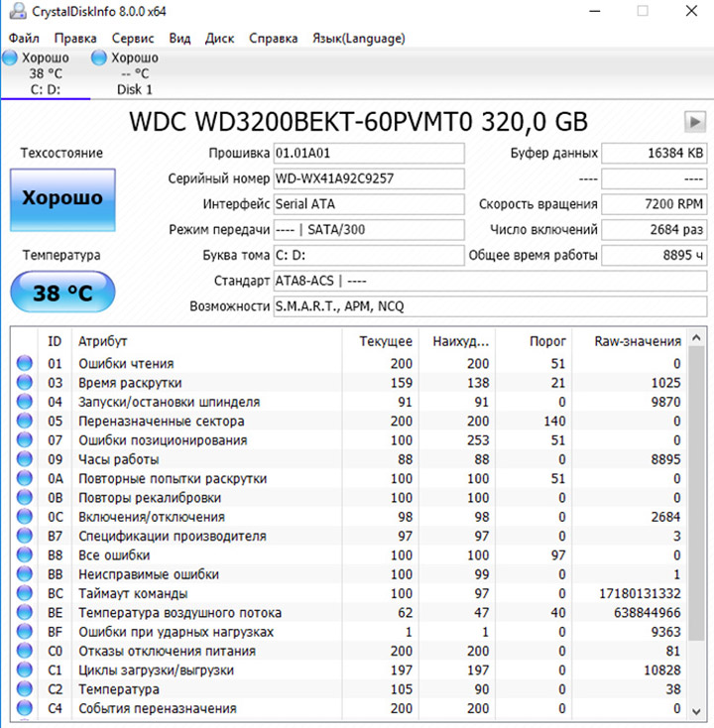Click status orb for Часы работы row
Screen dimensions: 714x728
pyautogui.click(x=25, y=458)
